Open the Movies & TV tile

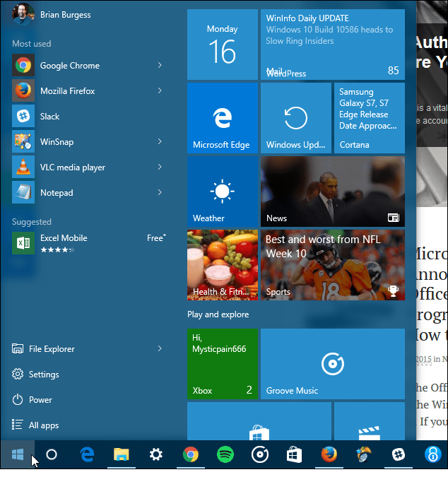point(370,421)
